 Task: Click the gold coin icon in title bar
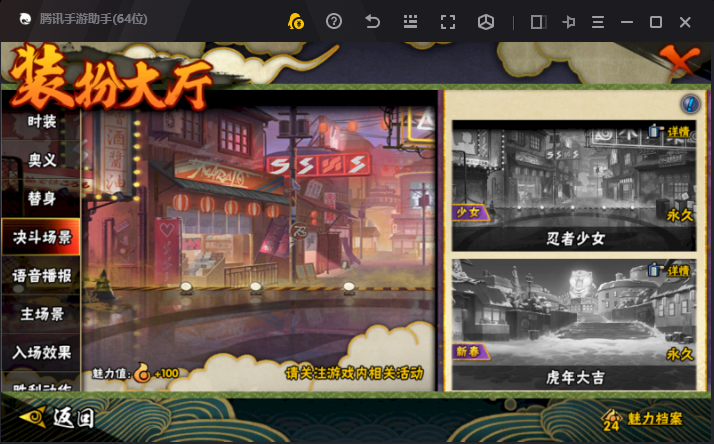pos(295,21)
